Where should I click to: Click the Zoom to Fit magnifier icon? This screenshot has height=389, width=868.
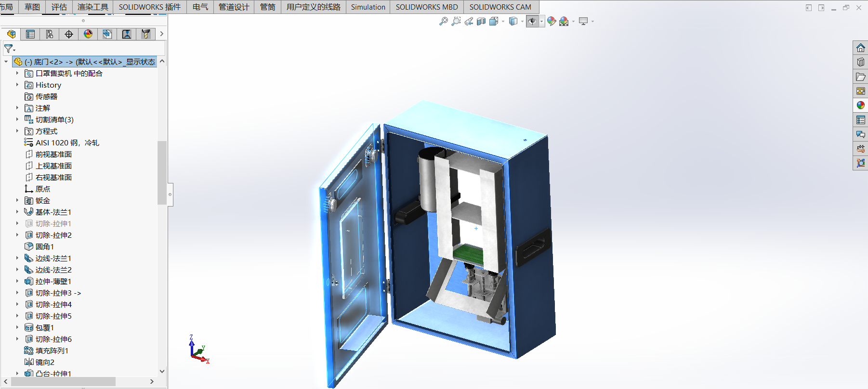point(444,21)
